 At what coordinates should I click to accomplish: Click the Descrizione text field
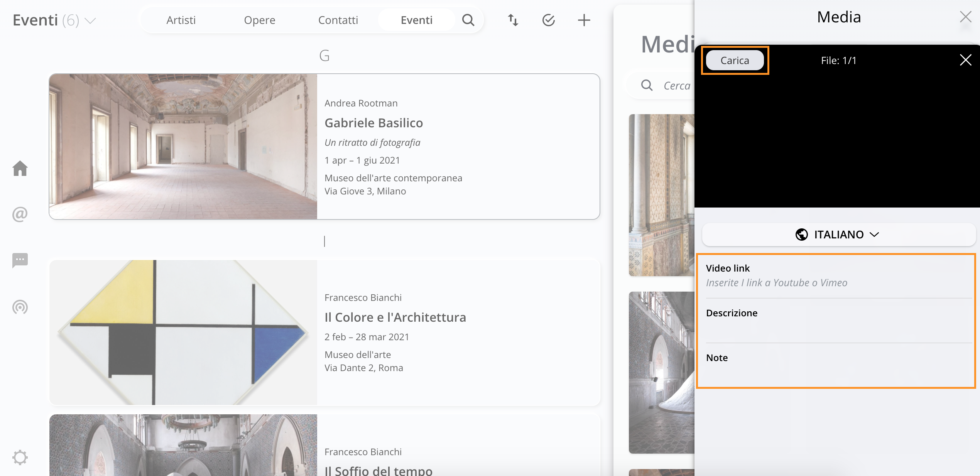tap(837, 329)
